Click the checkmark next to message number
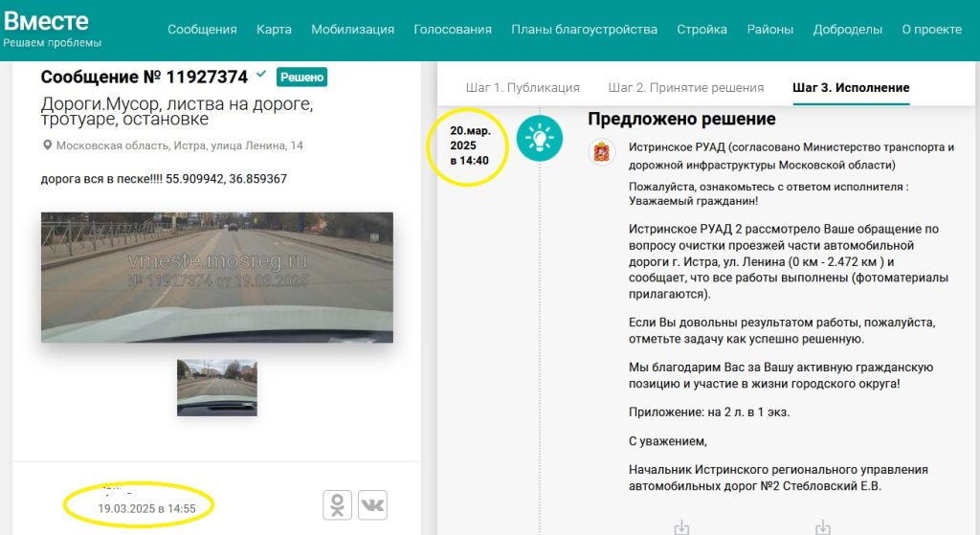The width and height of the screenshot is (980, 535). coord(261,75)
